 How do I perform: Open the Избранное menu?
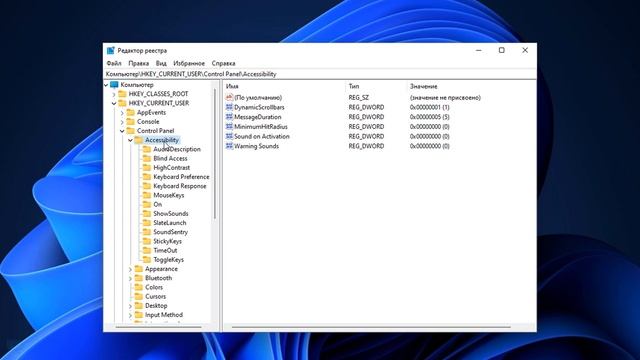click(x=189, y=63)
